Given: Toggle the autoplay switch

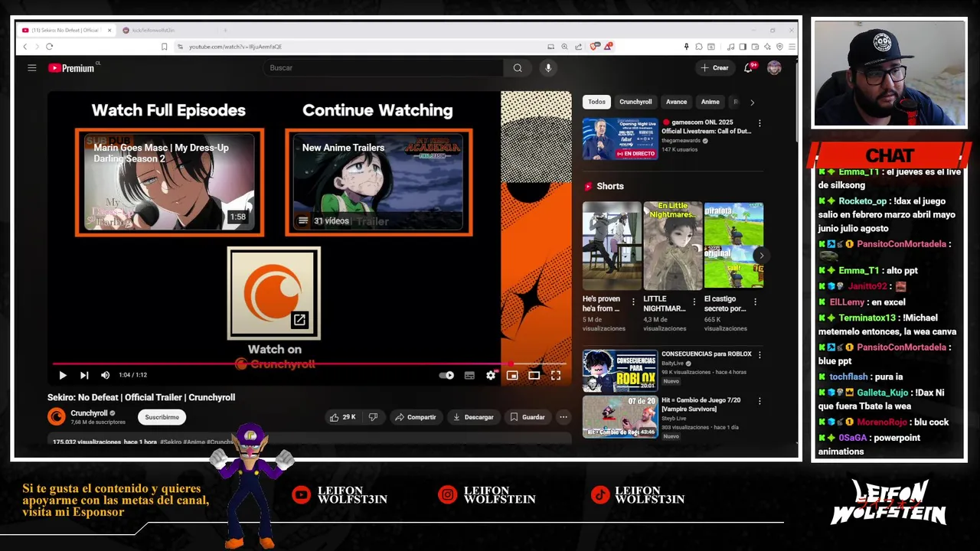Looking at the screenshot, I should [447, 375].
